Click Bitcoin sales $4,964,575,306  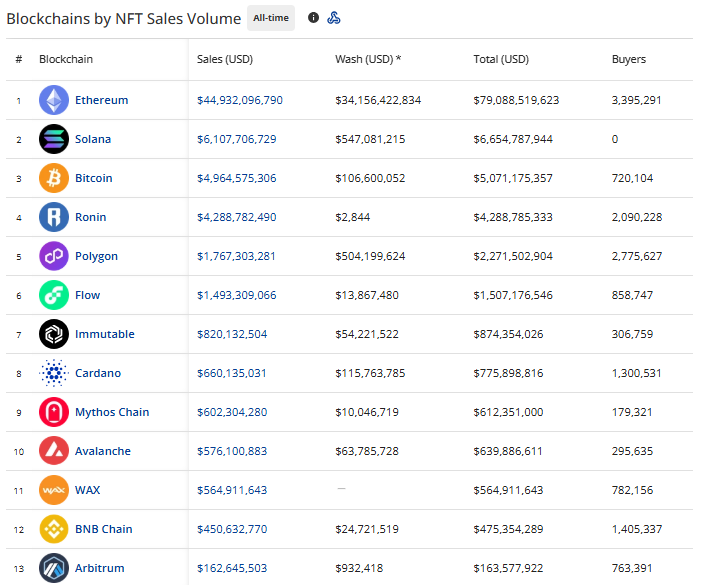click(237, 178)
